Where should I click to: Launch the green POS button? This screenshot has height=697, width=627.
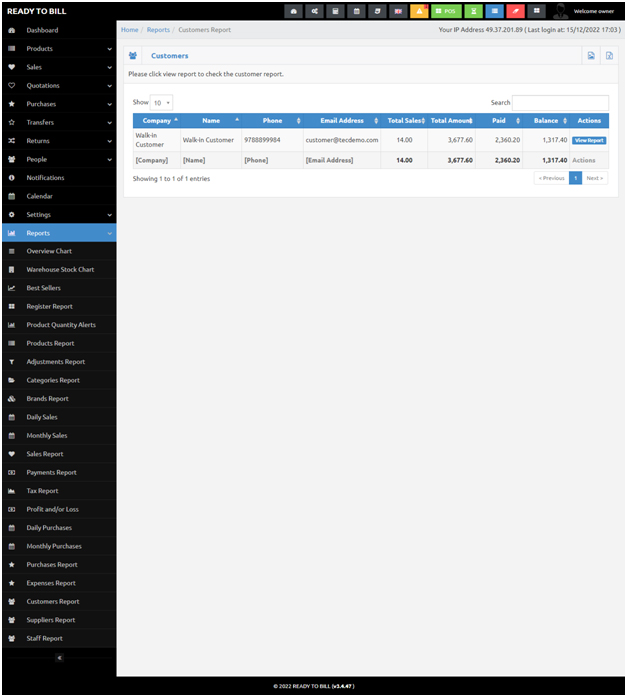(x=446, y=11)
